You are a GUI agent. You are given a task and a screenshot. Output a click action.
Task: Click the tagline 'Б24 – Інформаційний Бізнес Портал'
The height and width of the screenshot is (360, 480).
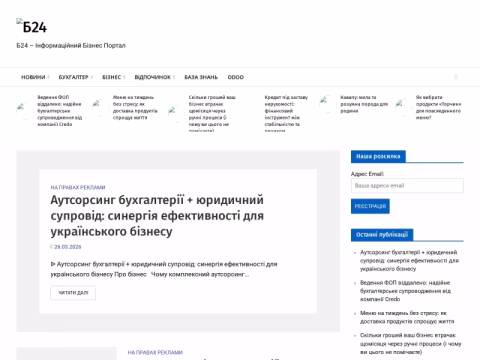[x=71, y=45]
